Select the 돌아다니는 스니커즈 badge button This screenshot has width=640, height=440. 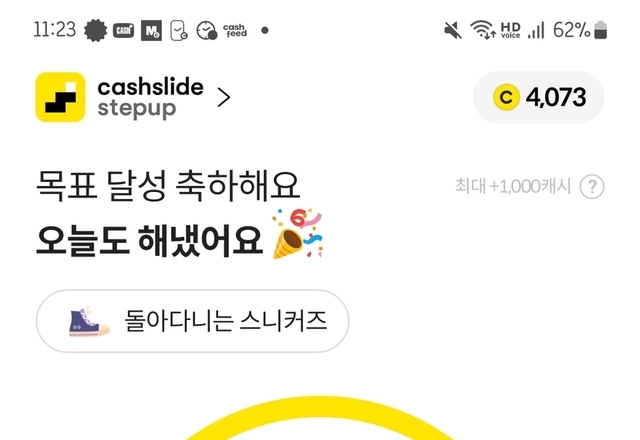coord(192,321)
